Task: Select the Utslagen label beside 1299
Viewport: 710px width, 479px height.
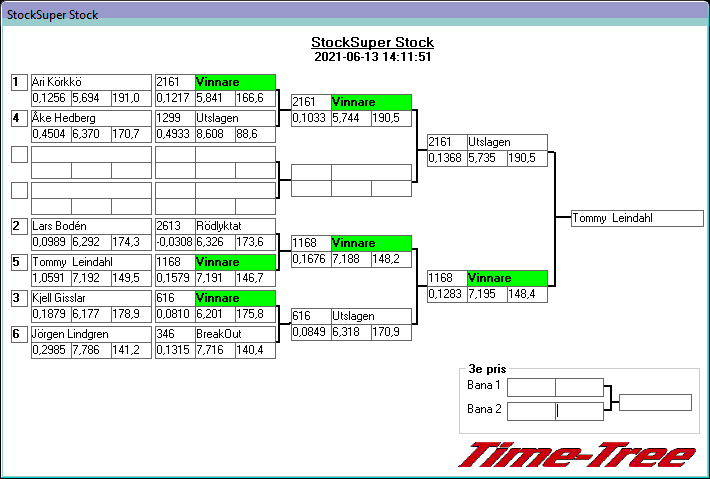Action: (235, 118)
